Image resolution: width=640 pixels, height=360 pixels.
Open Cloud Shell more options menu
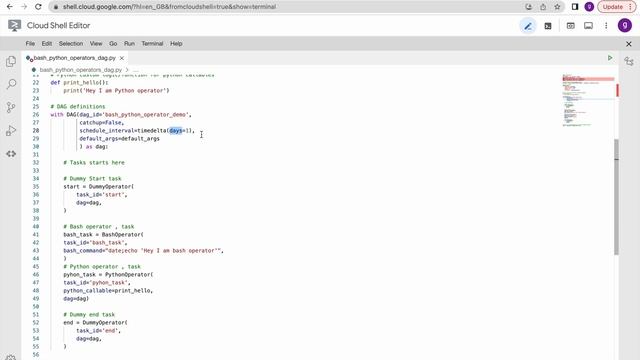click(606, 26)
